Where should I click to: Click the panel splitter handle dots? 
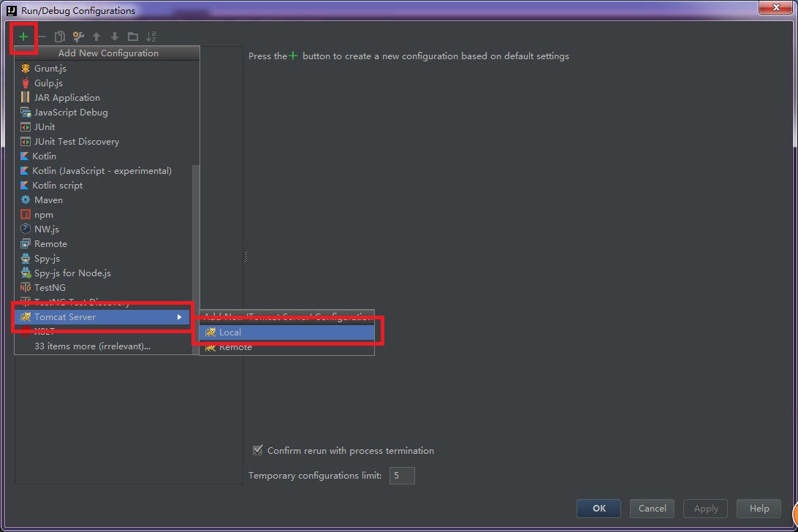point(246,256)
